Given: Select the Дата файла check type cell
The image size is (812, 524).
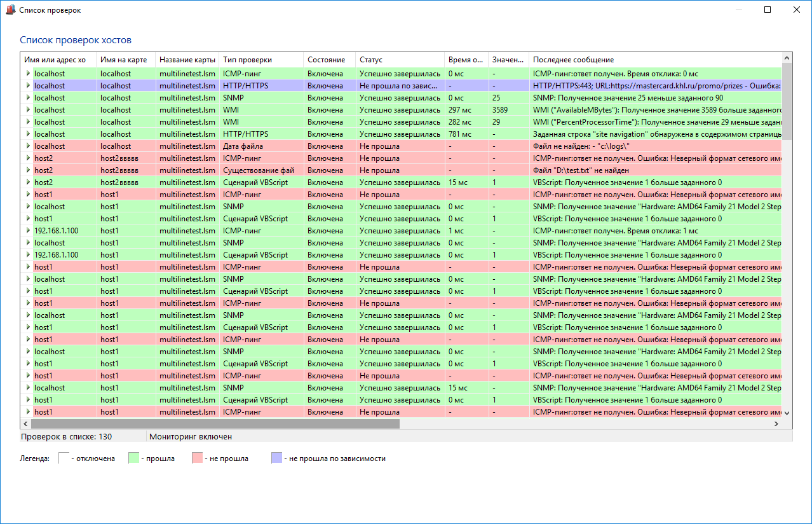Looking at the screenshot, I should click(x=261, y=146).
